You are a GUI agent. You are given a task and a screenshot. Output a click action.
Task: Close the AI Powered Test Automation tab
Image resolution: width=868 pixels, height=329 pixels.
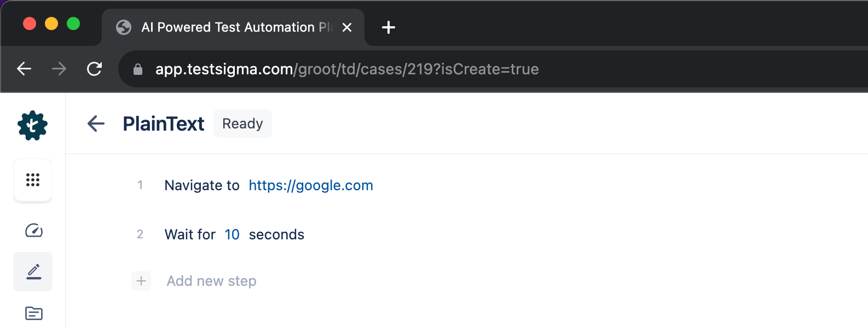pos(347,27)
